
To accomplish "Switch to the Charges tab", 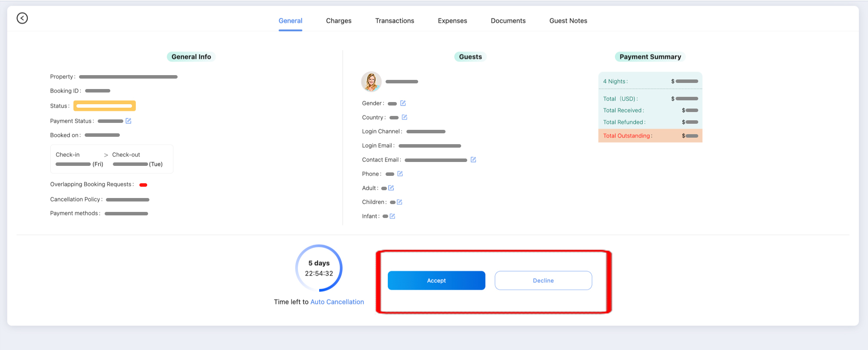I will click(x=339, y=21).
